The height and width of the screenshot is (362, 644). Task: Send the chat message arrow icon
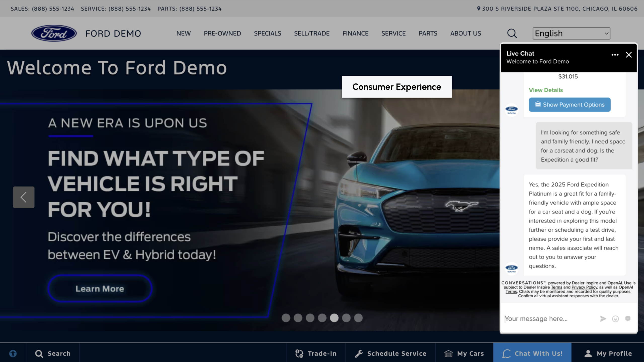(x=603, y=319)
